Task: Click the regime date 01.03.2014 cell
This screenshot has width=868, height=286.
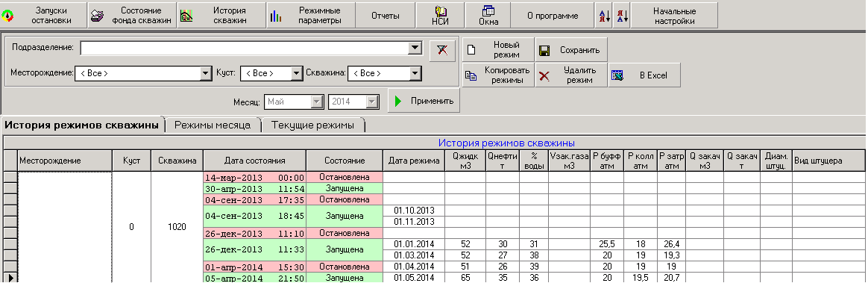Action: [414, 255]
